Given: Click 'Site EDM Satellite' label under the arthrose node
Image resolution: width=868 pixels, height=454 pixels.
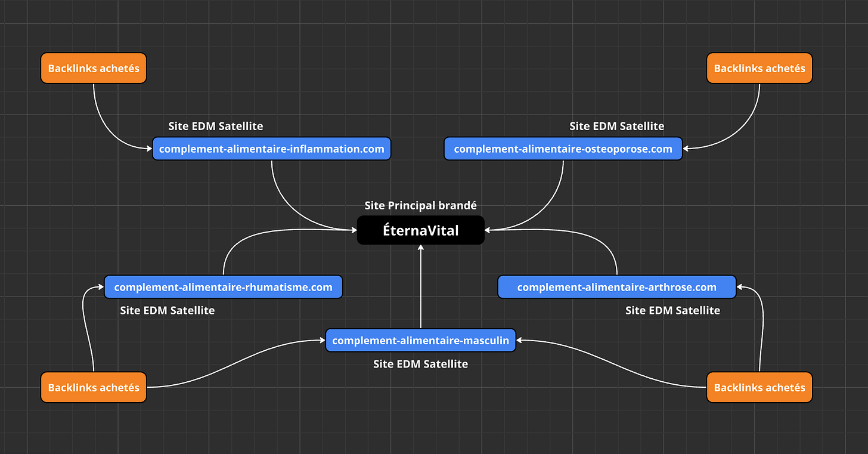Looking at the screenshot, I should click(x=672, y=310).
